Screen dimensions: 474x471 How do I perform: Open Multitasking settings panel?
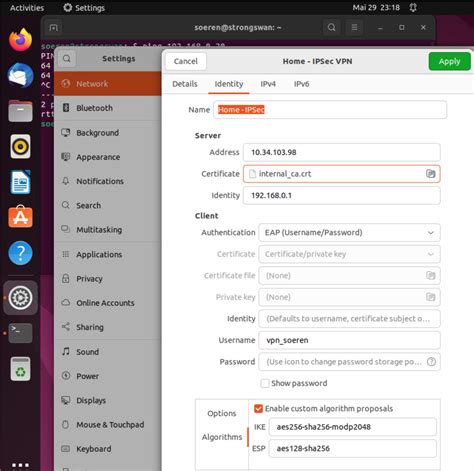click(108, 230)
